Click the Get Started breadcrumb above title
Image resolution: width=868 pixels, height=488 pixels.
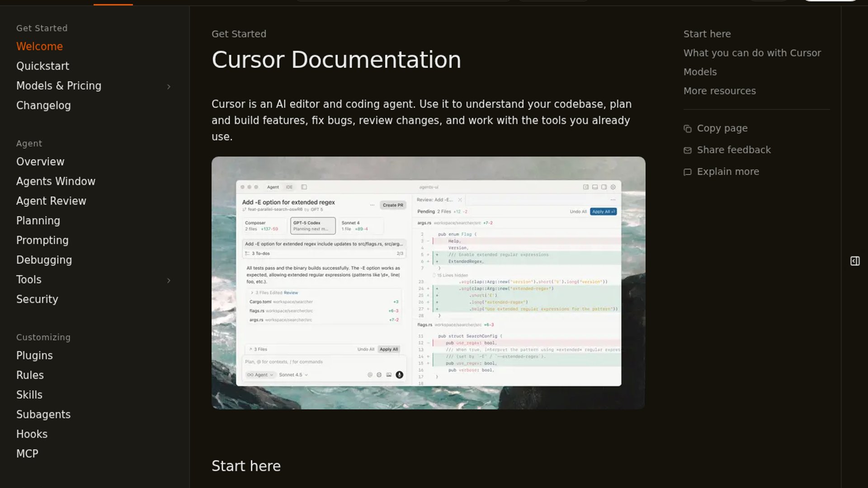coord(239,34)
